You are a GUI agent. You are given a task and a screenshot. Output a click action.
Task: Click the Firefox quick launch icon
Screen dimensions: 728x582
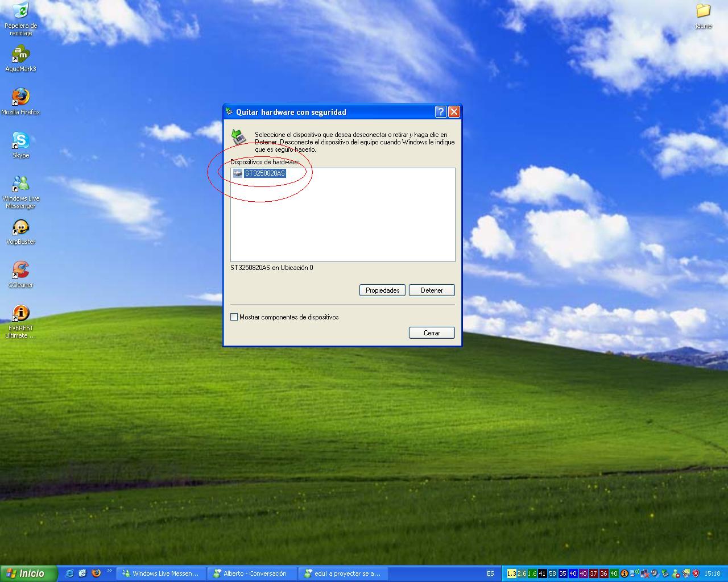point(96,573)
